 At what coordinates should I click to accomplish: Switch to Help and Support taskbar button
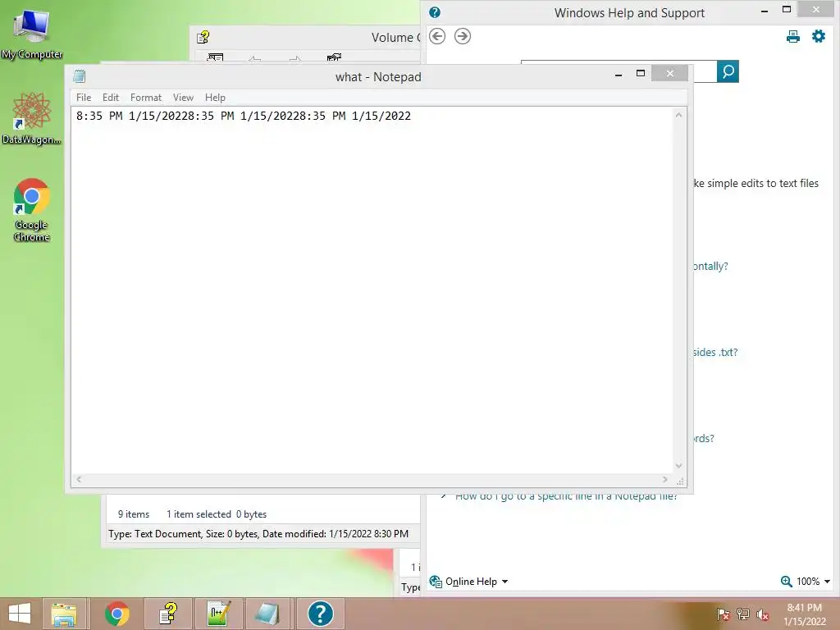(321, 614)
